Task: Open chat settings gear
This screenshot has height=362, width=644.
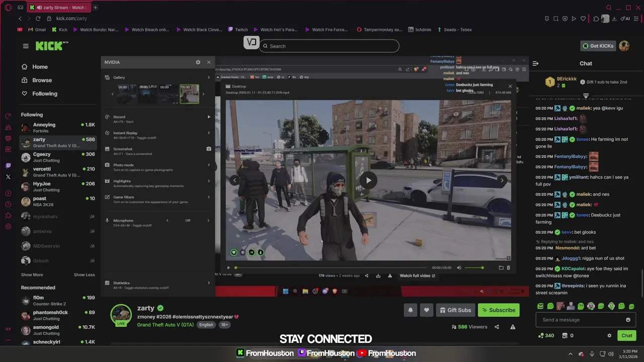Action: pyautogui.click(x=609, y=335)
